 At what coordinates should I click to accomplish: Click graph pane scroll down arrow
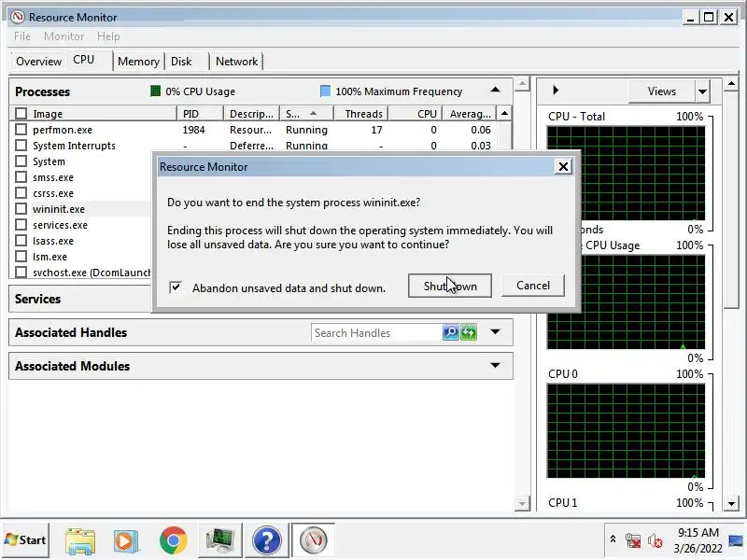[x=731, y=503]
